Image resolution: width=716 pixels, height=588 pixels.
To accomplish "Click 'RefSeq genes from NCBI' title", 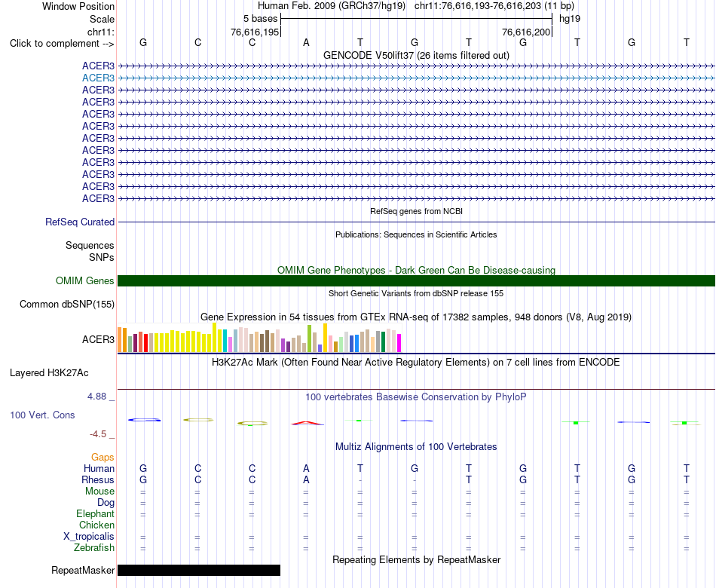I will coord(416,212).
